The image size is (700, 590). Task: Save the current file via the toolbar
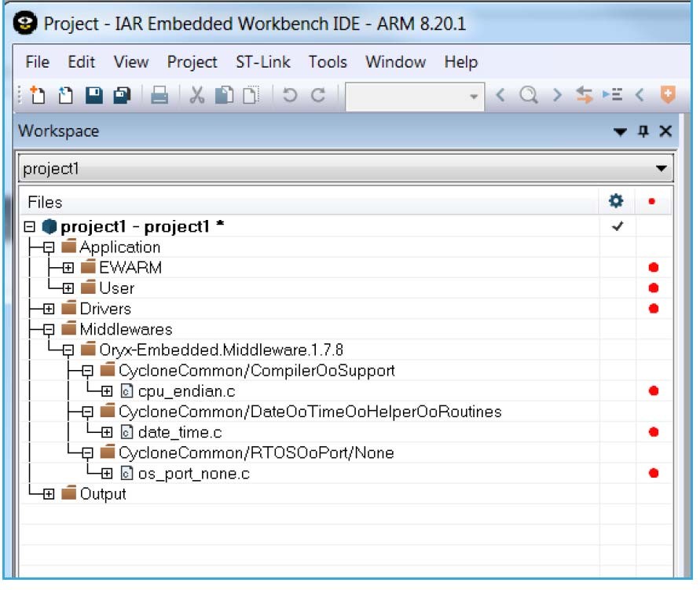click(x=93, y=95)
